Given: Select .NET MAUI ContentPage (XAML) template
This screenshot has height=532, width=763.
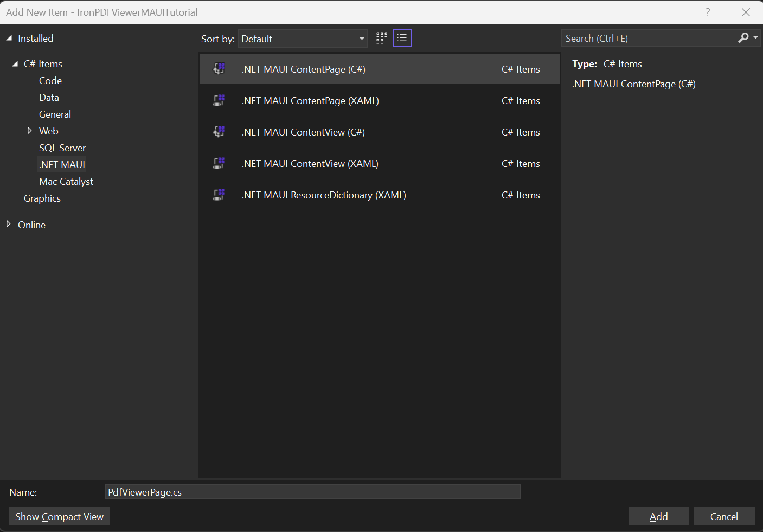Looking at the screenshot, I should (380, 100).
